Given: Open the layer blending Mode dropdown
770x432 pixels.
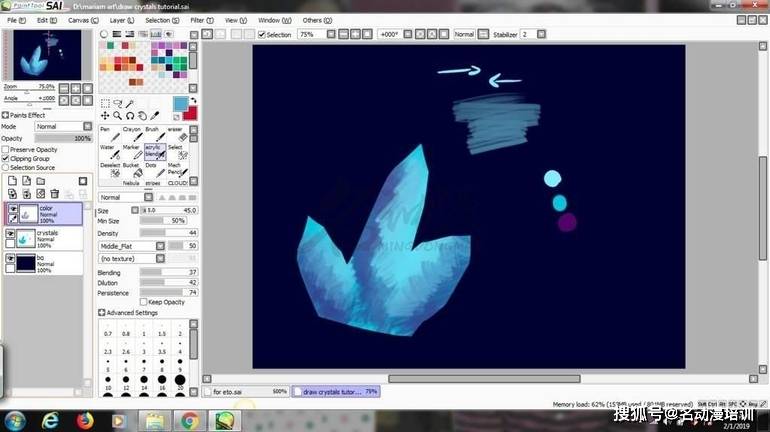Looking at the screenshot, I should pyautogui.click(x=60, y=127).
